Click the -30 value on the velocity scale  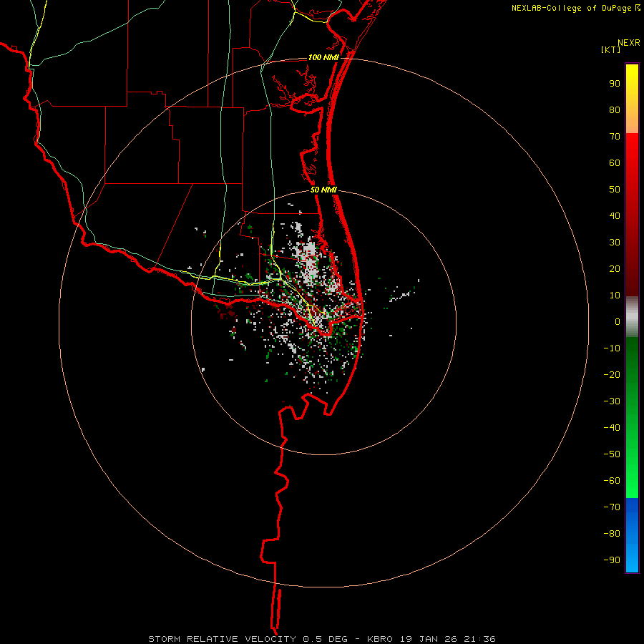coord(612,401)
